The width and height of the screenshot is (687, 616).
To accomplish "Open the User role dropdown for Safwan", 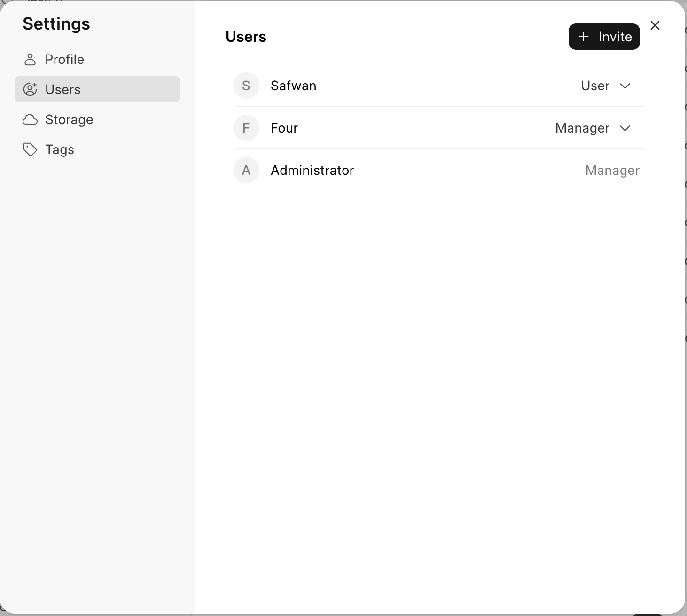I will [606, 86].
